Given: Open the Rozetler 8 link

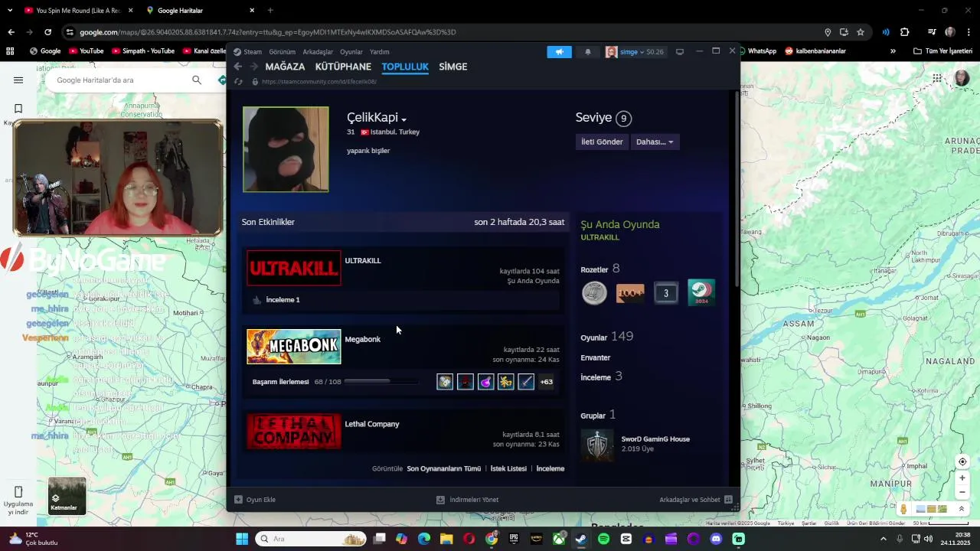Looking at the screenshot, I should pyautogui.click(x=600, y=269).
